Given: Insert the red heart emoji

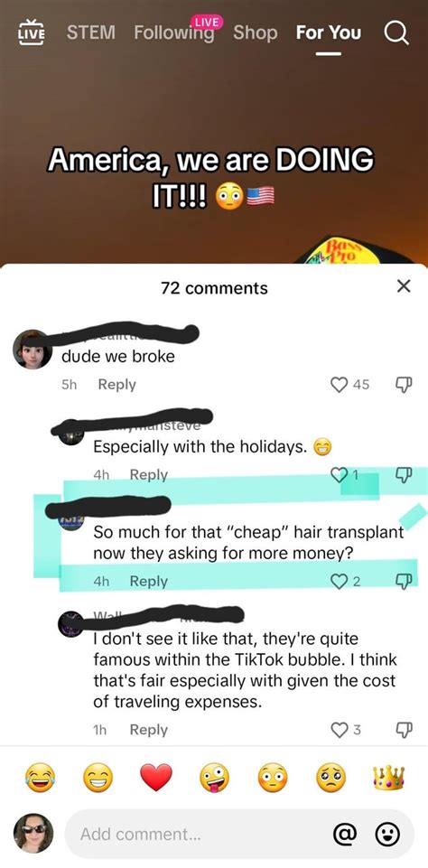Looking at the screenshot, I should point(156,778).
